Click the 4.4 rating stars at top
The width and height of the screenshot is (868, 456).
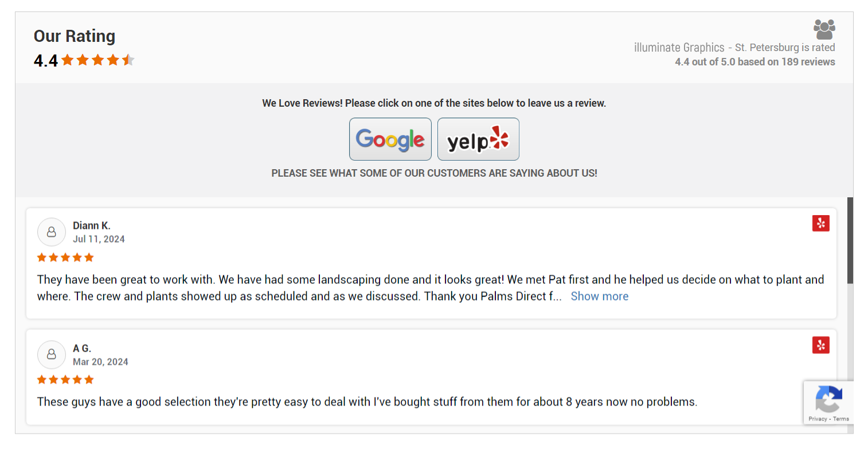[x=98, y=60]
